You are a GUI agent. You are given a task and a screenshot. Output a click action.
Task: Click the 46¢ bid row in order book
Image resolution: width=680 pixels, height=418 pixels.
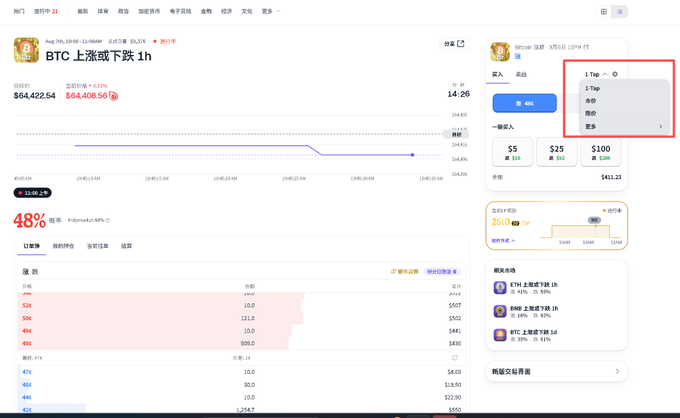[x=242, y=385]
